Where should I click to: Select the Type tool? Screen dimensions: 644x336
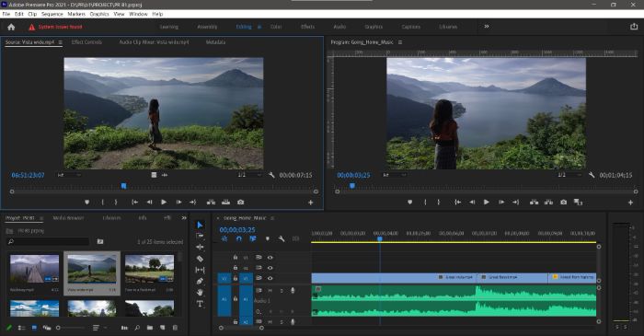(200, 304)
